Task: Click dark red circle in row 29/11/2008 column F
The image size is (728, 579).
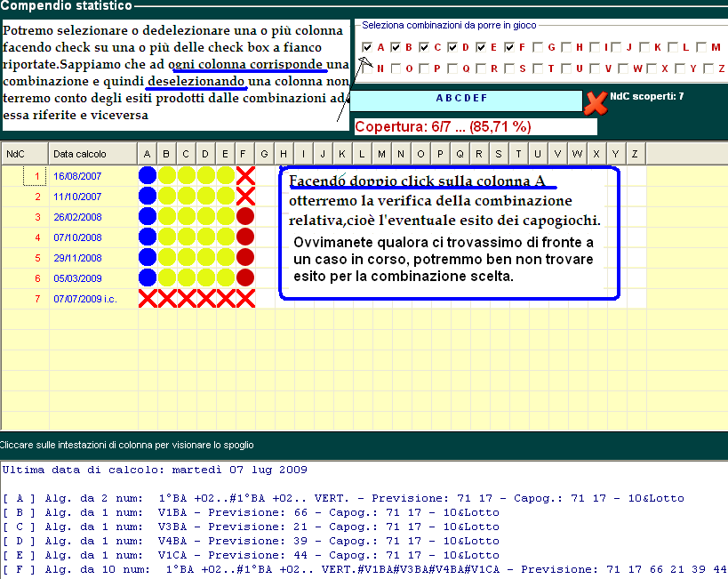Action: point(245,257)
